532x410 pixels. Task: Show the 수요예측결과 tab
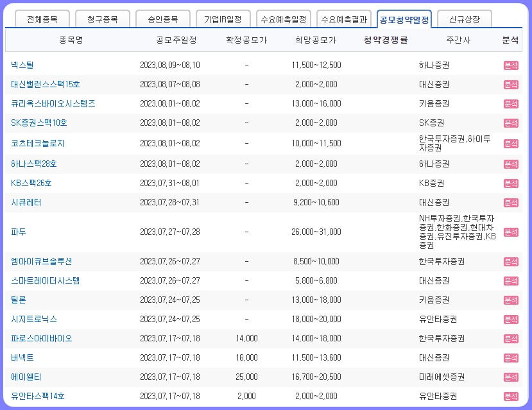tap(344, 19)
